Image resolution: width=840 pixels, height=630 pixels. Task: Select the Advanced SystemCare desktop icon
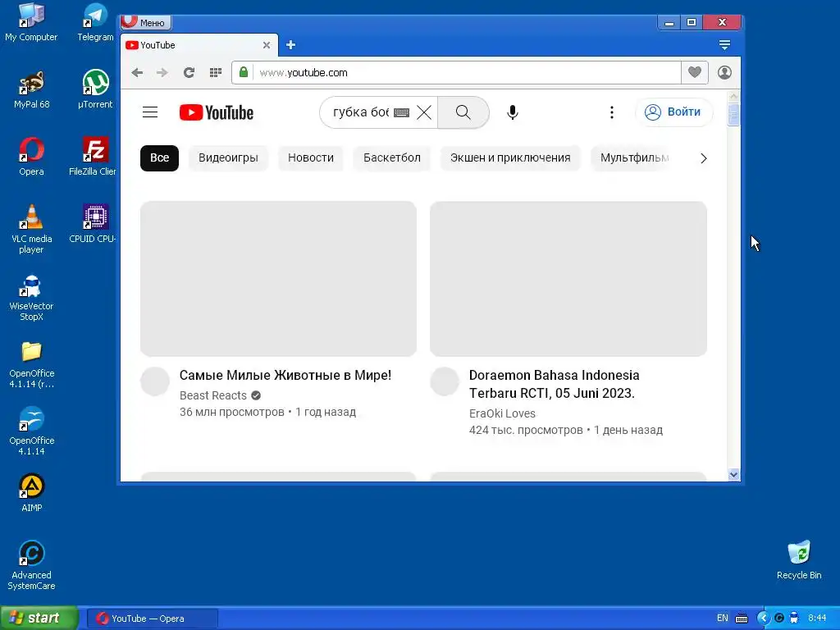tap(31, 566)
